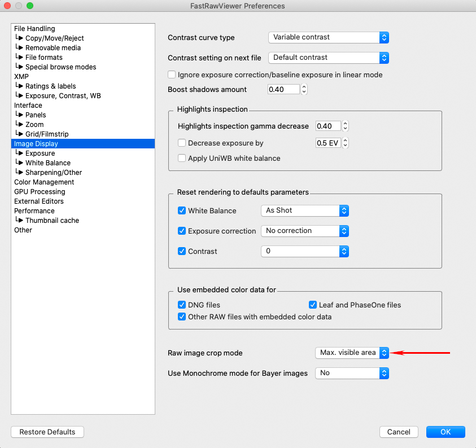Expand the Raw image crop mode dropdown
476x448 pixels.
[352, 353]
